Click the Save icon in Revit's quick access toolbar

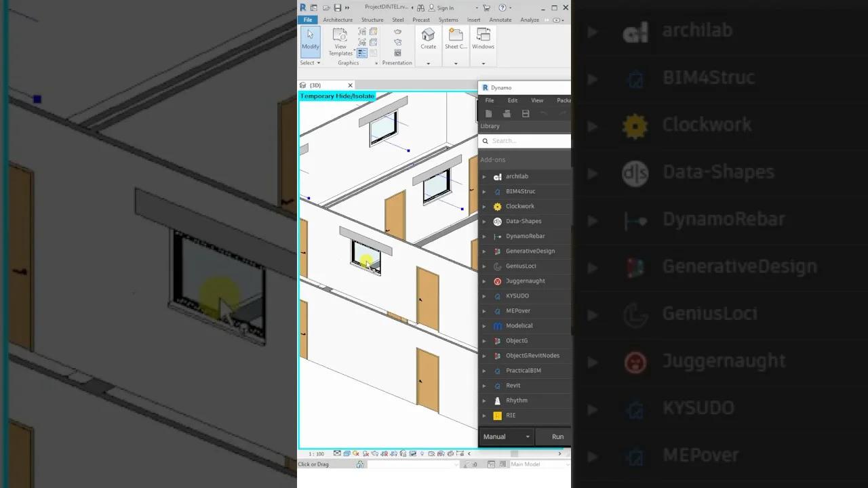coord(338,7)
